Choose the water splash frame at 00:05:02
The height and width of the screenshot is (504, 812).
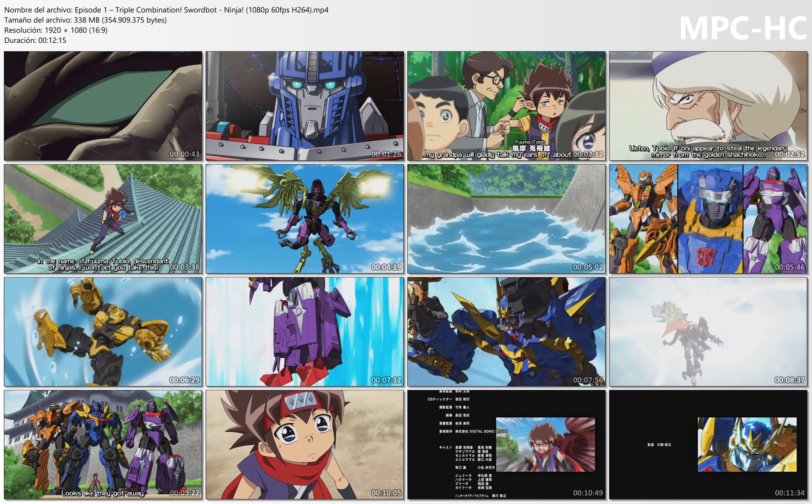point(507,219)
